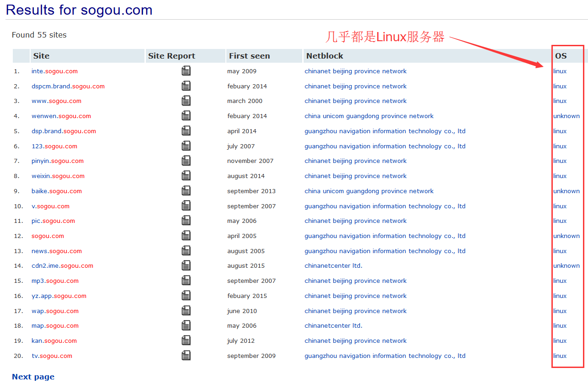Open site report icon for wenwen.sogou.com
Screen dimensions: 588x384
tap(186, 116)
